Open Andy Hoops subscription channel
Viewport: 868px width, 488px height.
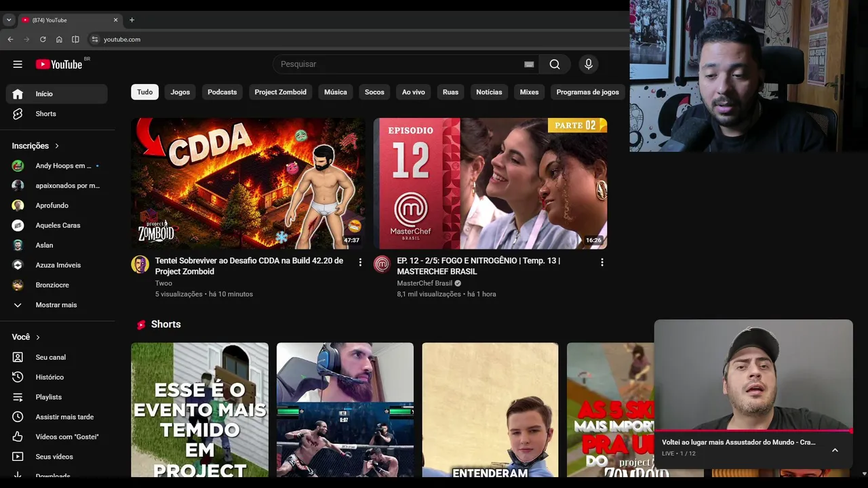(x=57, y=166)
